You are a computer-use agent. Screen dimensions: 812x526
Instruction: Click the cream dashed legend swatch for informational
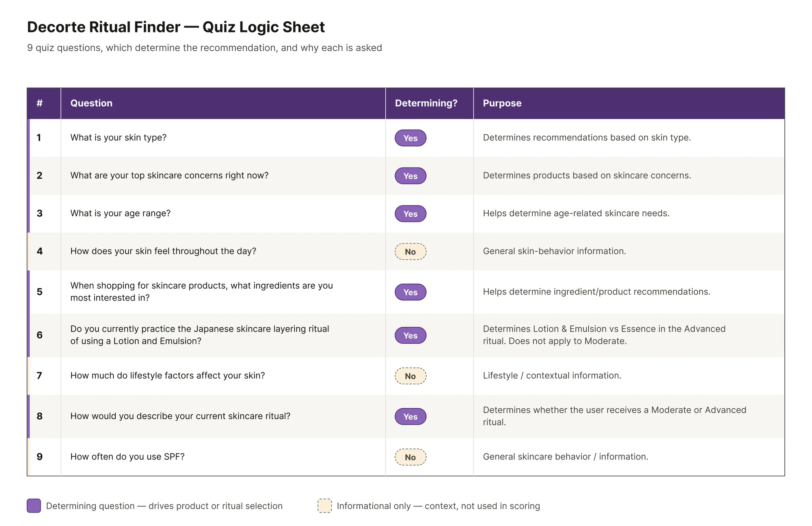tap(325, 506)
